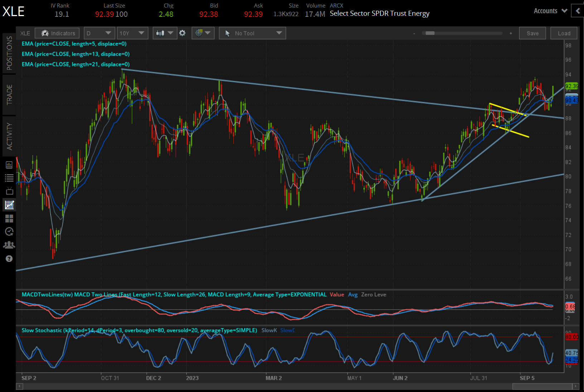Click the Load button

(564, 33)
